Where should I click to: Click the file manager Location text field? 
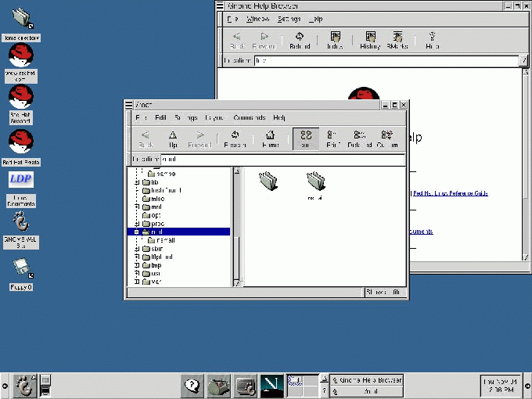282,159
